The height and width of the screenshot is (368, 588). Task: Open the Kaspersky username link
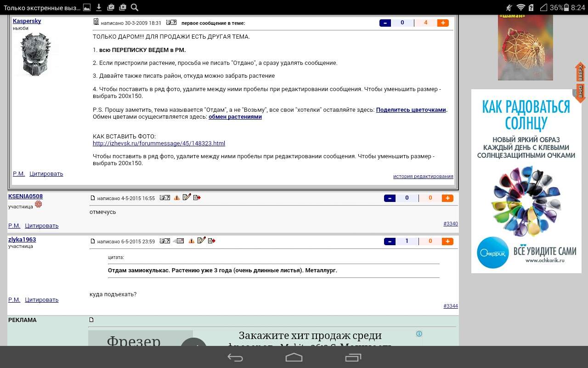(27, 21)
